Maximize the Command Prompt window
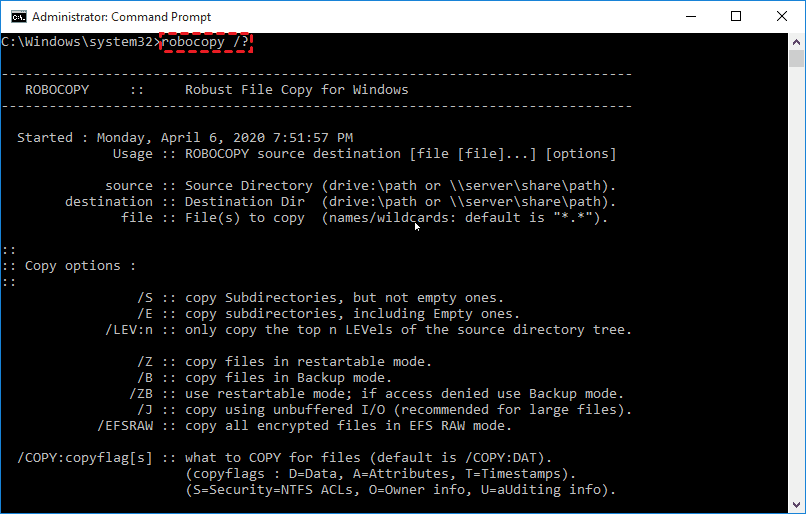Screen dimensions: 806x514 click(x=736, y=17)
